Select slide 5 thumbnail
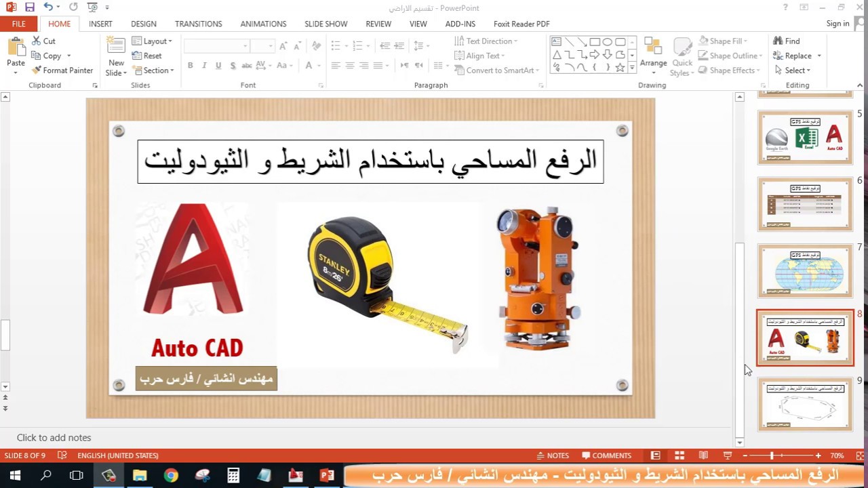Screen dimensions: 868x488 (x=805, y=138)
